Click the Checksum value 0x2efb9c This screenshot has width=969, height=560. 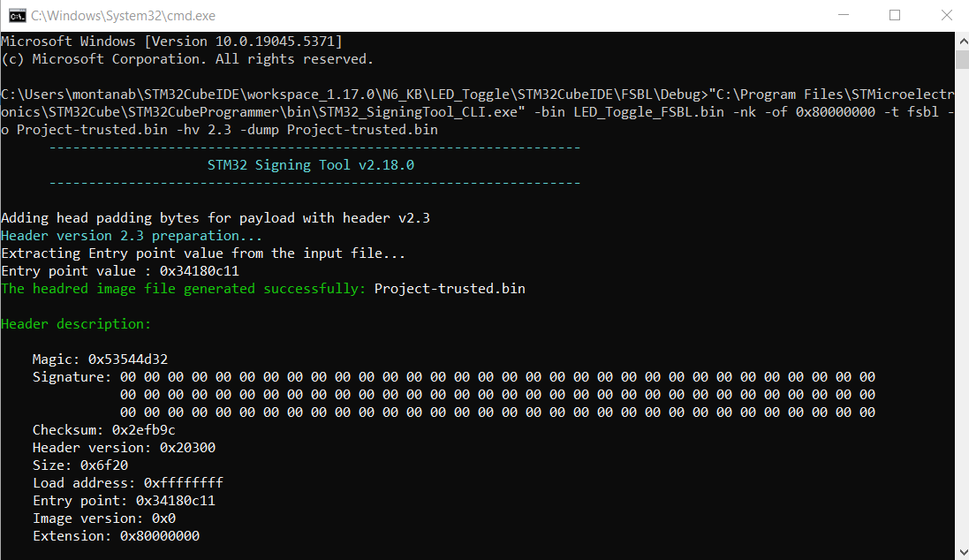(143, 430)
